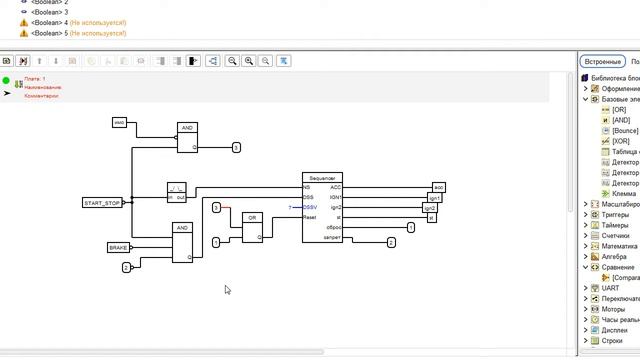Image resolution: width=640 pixels, height=360 pixels.
Task: Switch to the Встроенные library tab
Action: tap(603, 62)
